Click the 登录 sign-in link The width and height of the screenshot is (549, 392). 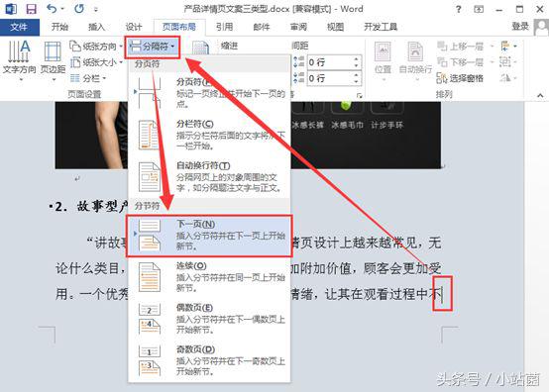pyautogui.click(x=520, y=26)
